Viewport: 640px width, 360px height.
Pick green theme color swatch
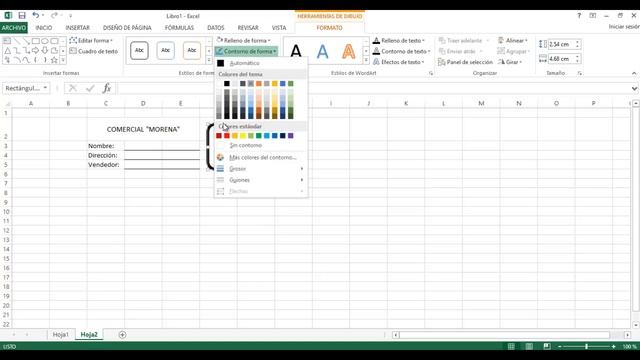click(x=291, y=84)
